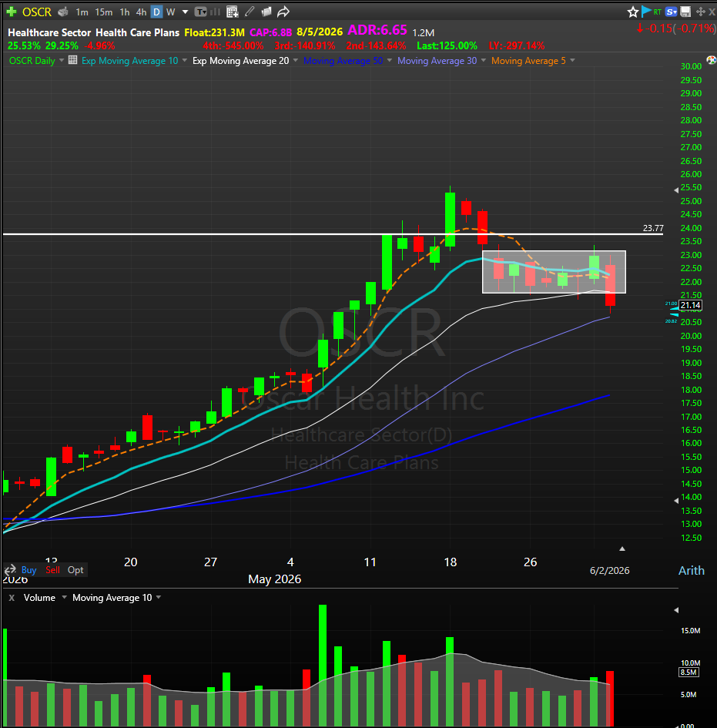Click the Opt button
Screen dimensions: 717x728
(x=75, y=569)
